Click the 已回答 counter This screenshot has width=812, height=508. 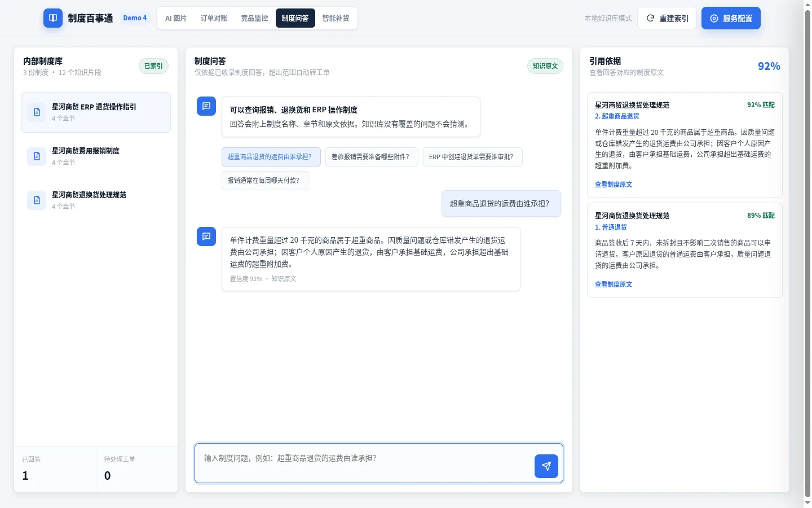point(55,469)
